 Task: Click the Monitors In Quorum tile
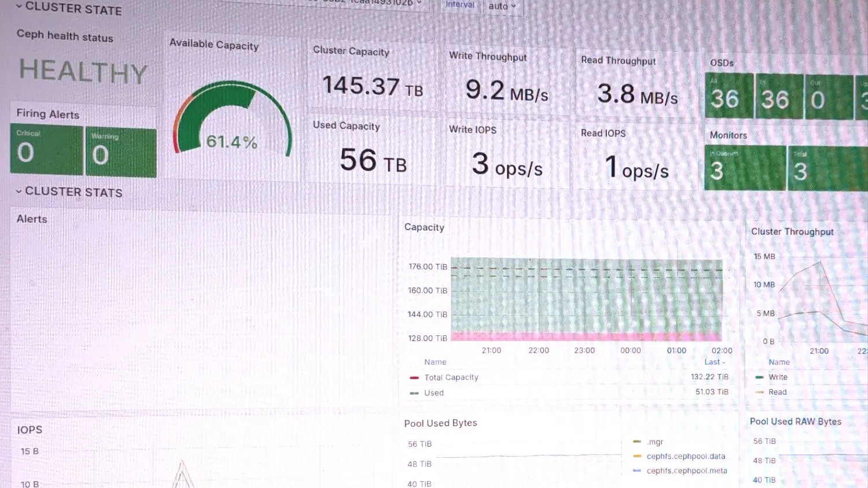pyautogui.click(x=744, y=168)
